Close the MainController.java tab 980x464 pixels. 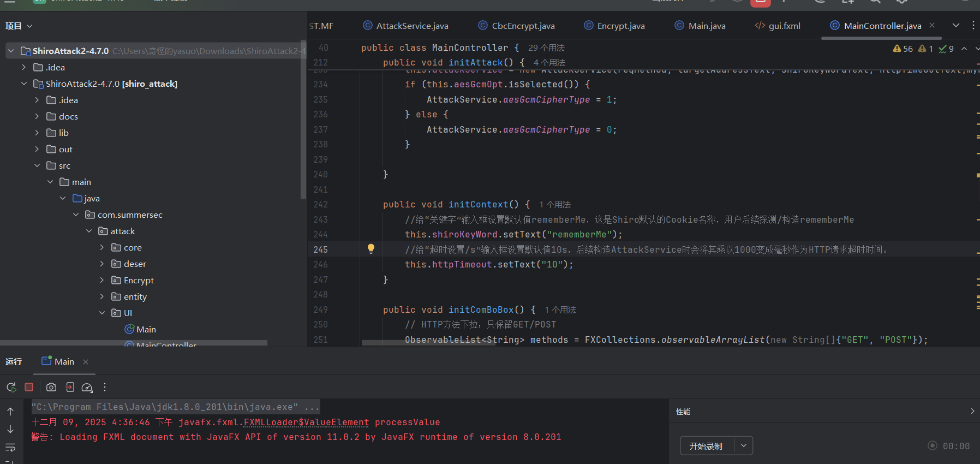click(x=932, y=25)
